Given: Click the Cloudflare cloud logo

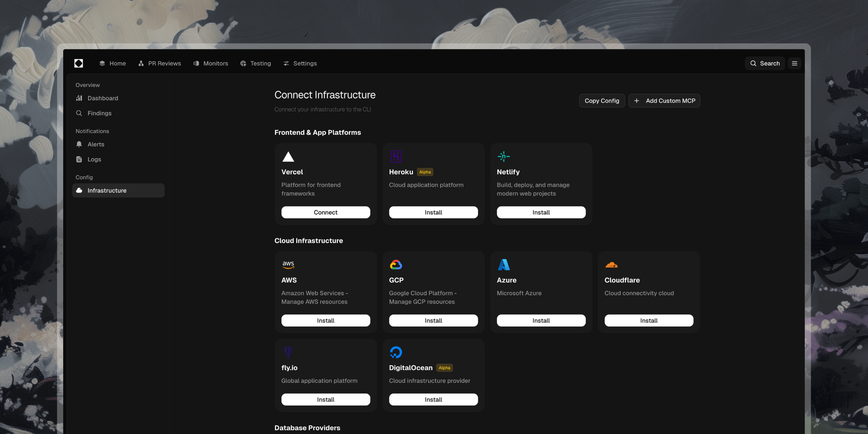Looking at the screenshot, I should click(x=611, y=265).
